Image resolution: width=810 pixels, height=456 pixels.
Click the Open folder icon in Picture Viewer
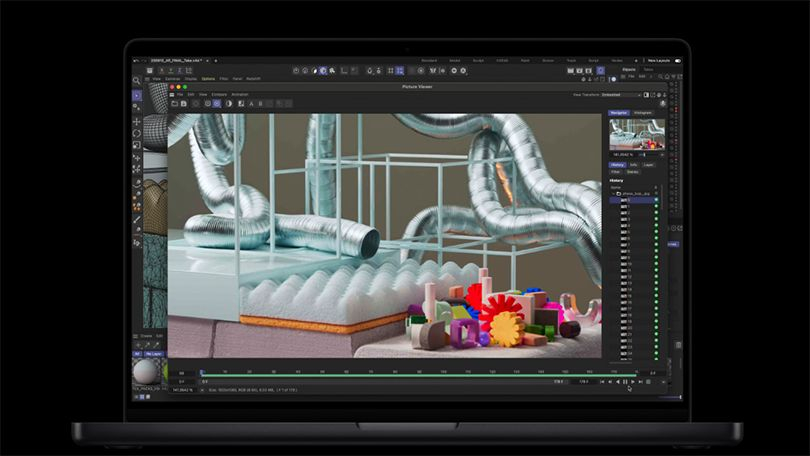click(174, 103)
